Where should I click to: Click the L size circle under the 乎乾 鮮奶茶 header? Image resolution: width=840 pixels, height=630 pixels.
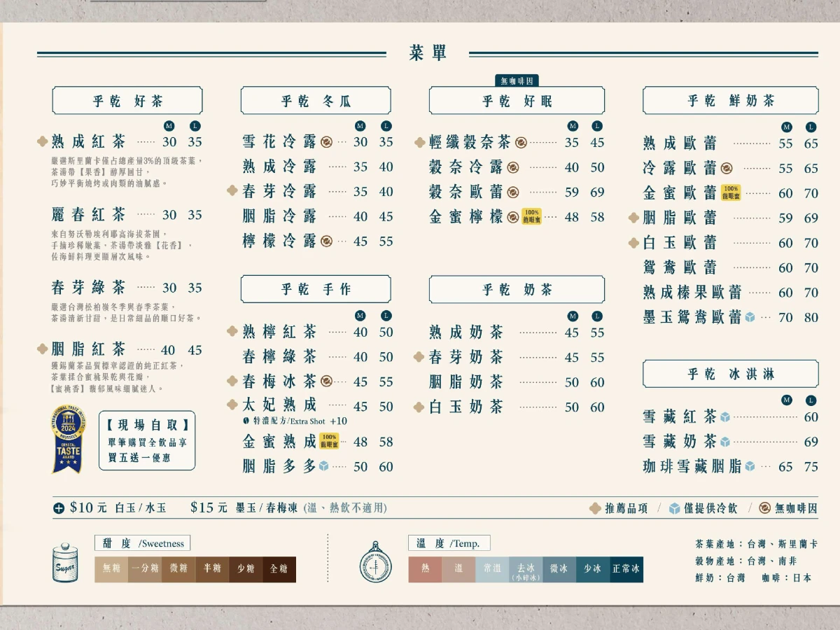(811, 127)
